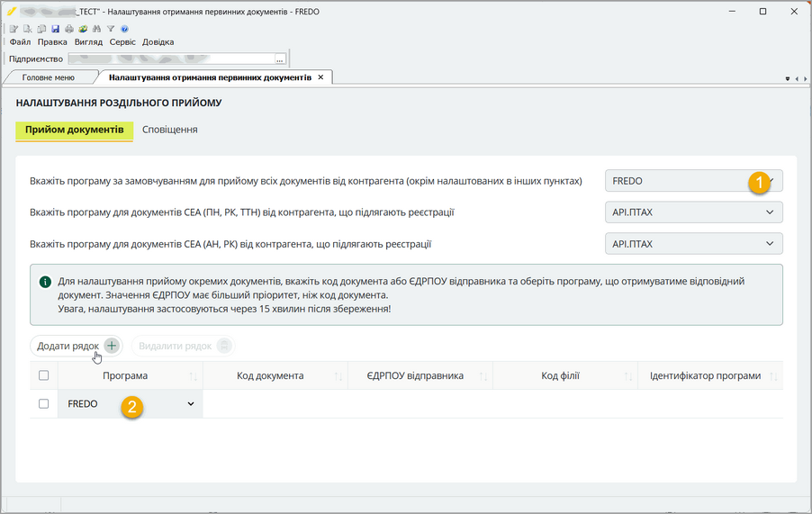Viewport: 812px width, 514px height.
Task: Click the Програма column header
Action: (x=125, y=375)
